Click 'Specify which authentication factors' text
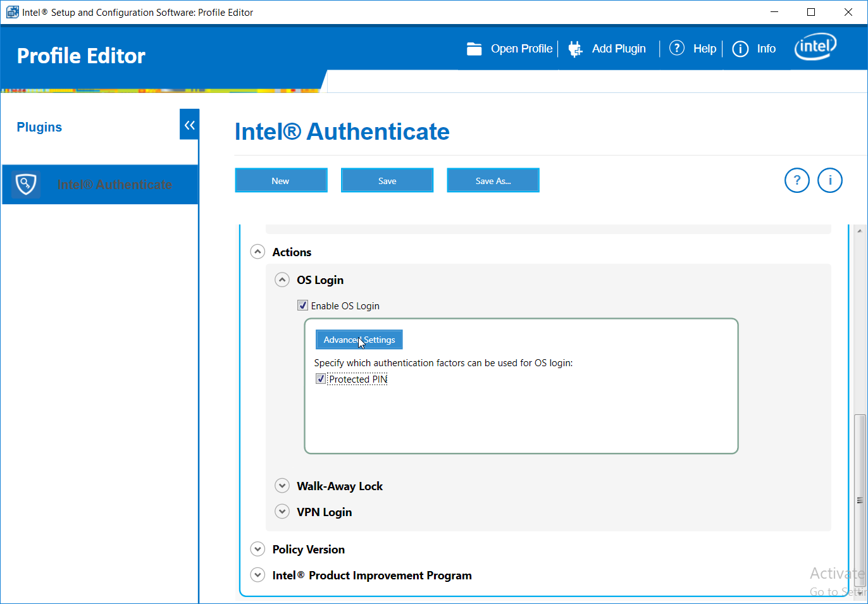The width and height of the screenshot is (868, 604). click(x=443, y=363)
